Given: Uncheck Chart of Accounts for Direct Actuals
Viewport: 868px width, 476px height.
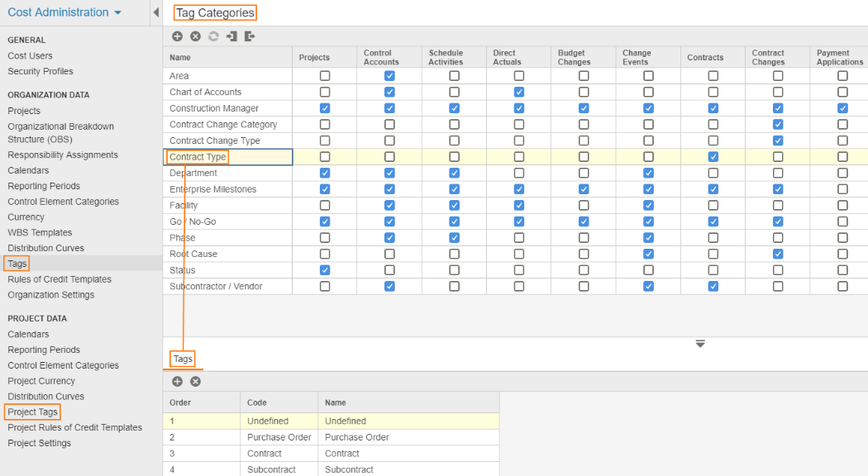Looking at the screenshot, I should click(x=518, y=92).
